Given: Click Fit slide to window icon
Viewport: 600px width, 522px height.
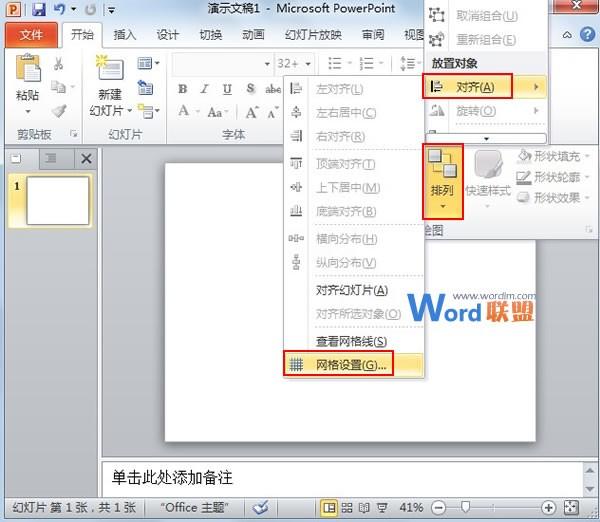Looking at the screenshot, I should pos(571,507).
